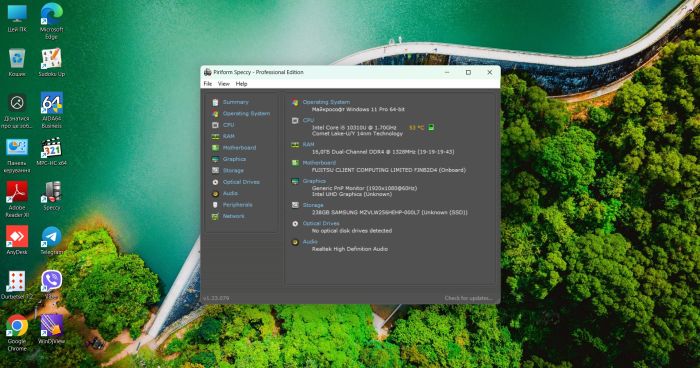Select the AIDA64 Business desktop icon
This screenshot has height=368, width=700.
click(52, 109)
